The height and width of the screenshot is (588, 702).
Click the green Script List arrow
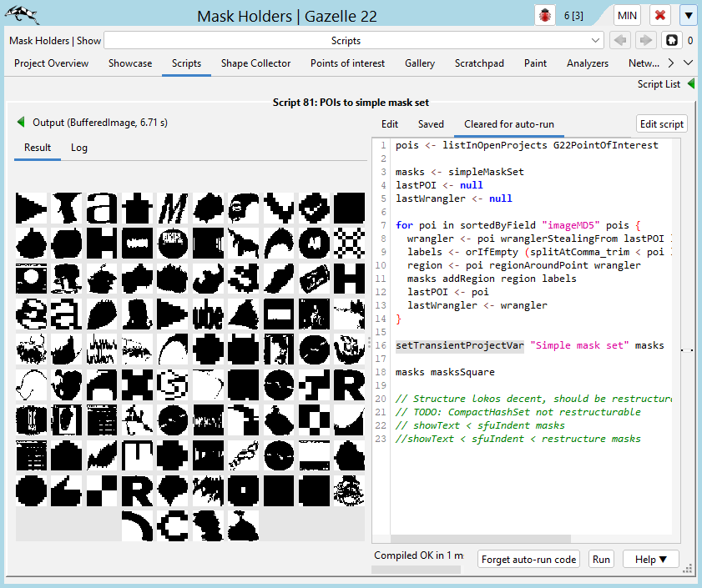691,84
